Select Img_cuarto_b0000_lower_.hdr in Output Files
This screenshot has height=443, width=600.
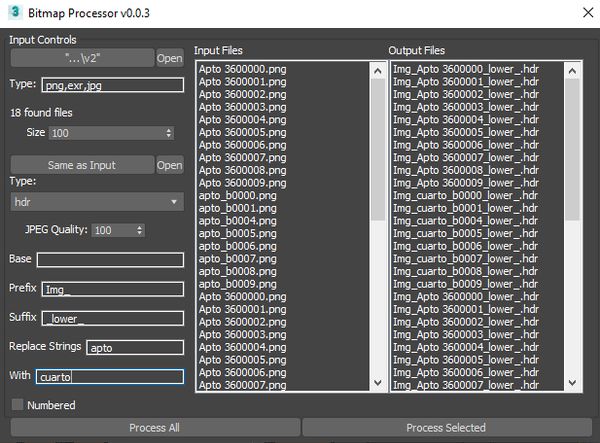pos(465,195)
